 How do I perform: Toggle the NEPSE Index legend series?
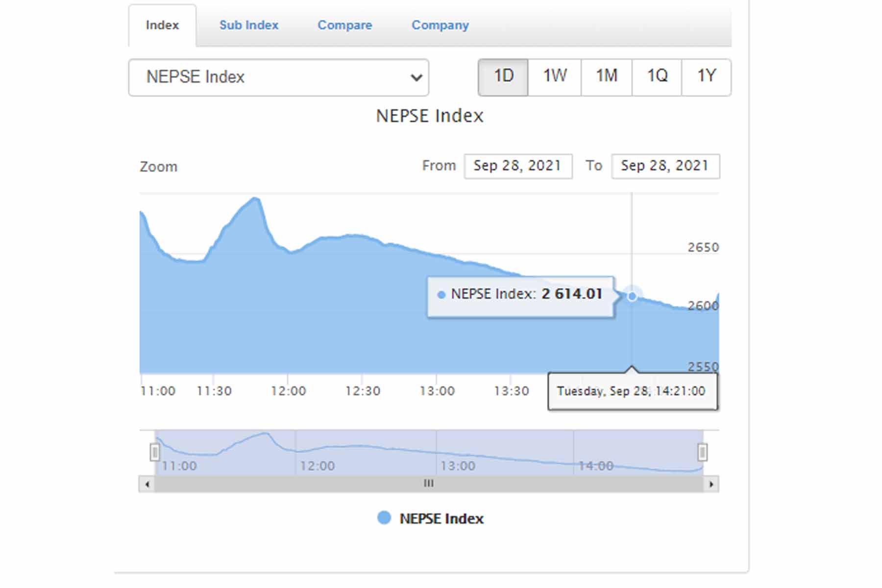[x=441, y=518]
